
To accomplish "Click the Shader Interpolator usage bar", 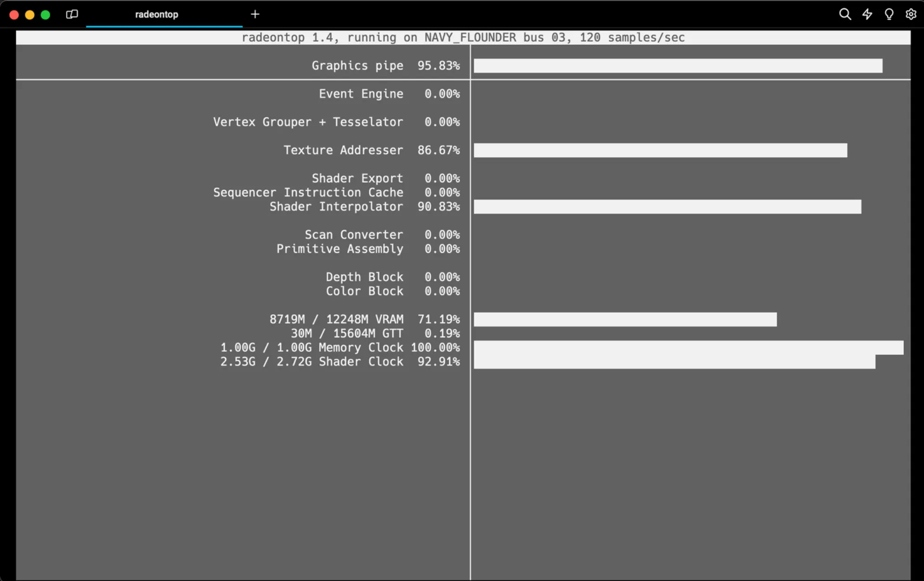I will [x=667, y=206].
